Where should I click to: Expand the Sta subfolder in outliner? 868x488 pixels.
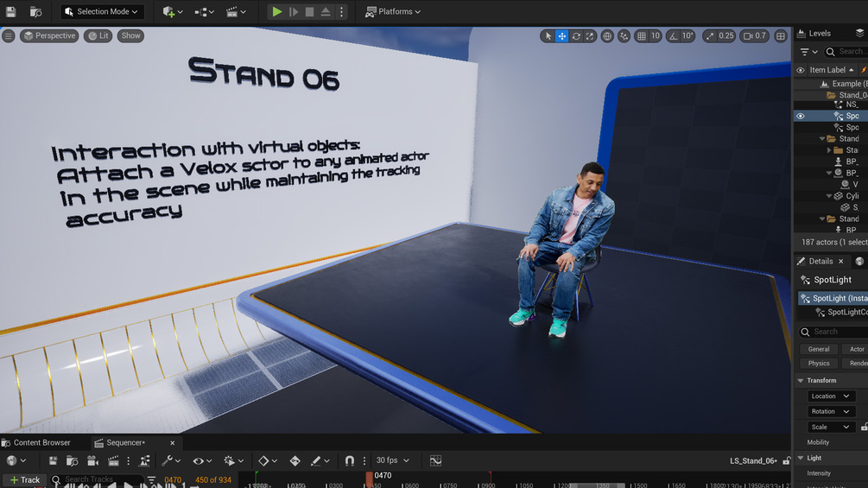click(828, 150)
